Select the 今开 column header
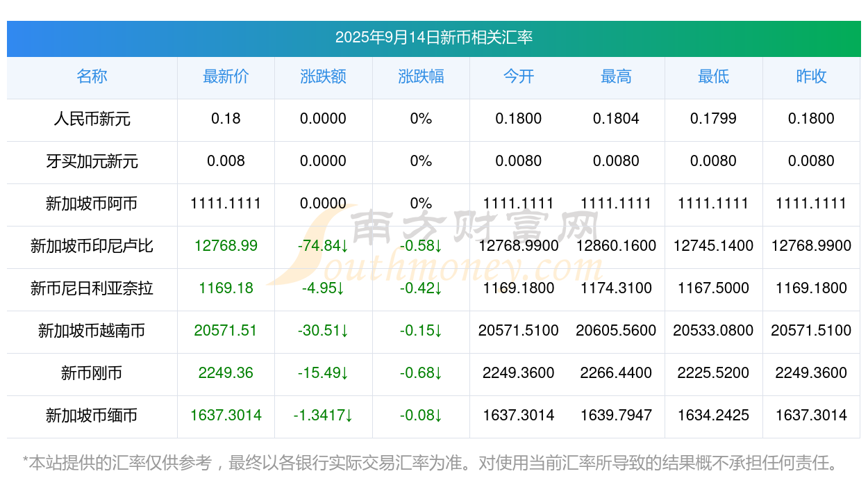868x485 pixels. (519, 76)
